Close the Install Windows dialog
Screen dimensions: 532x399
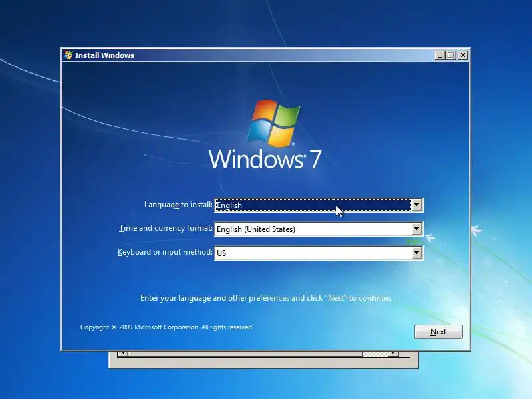(462, 55)
